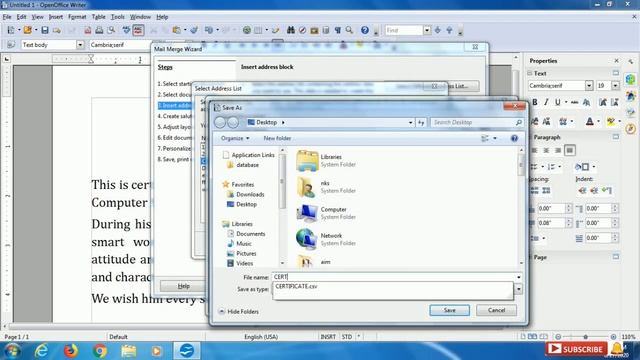The height and width of the screenshot is (360, 640).
Task: Click the OpenOffice Help toolbar icon
Action: 364,30
